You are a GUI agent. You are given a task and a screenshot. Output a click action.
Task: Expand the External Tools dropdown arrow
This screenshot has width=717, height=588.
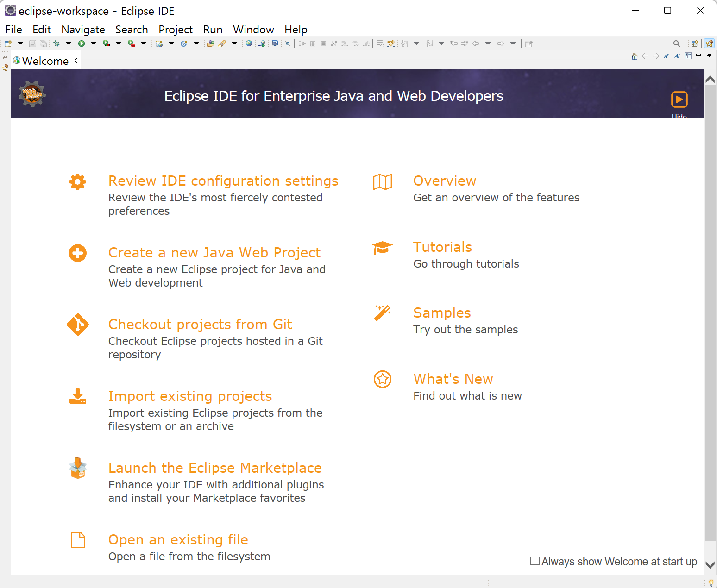(144, 44)
